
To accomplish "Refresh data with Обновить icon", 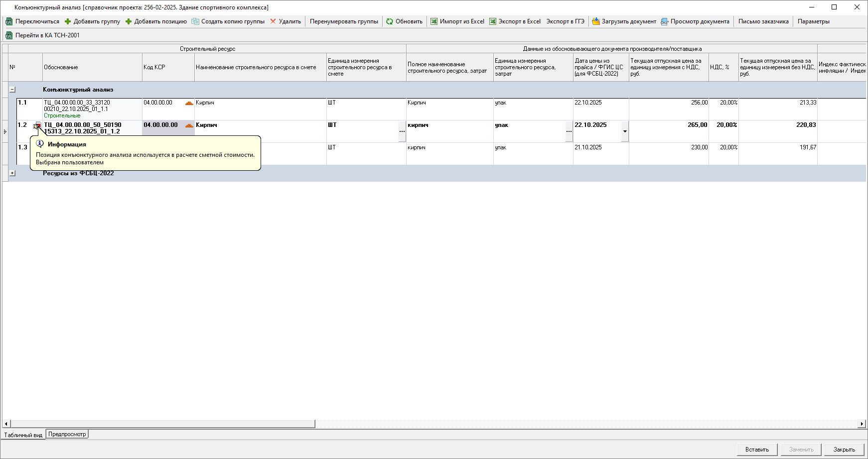I will [390, 21].
